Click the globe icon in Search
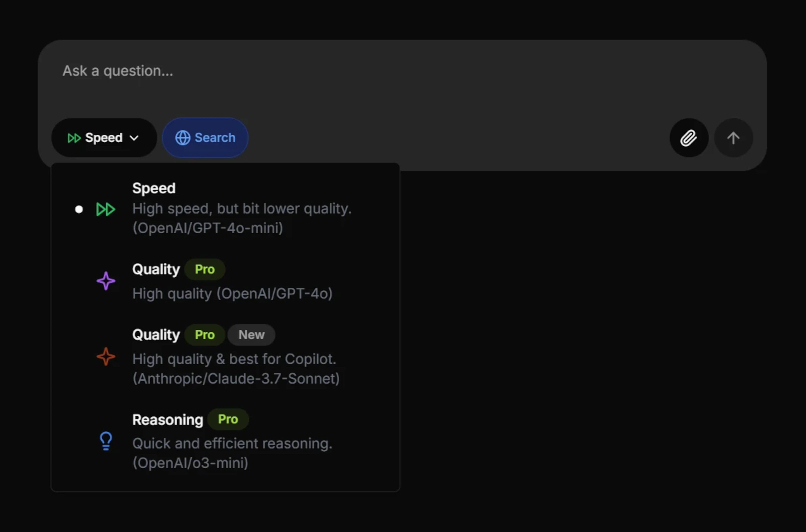This screenshot has height=532, width=806. click(183, 138)
